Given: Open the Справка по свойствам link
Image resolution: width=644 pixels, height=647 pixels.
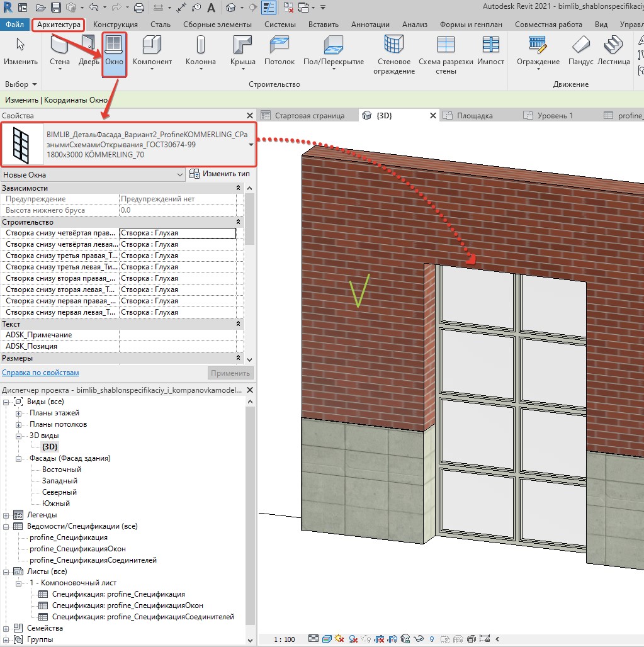Looking at the screenshot, I should 40,373.
